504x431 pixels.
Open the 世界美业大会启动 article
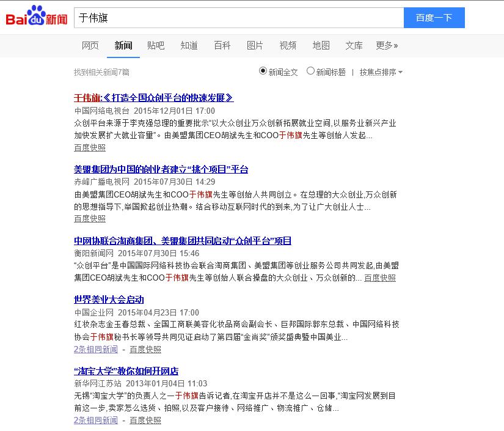pyautogui.click(x=109, y=300)
